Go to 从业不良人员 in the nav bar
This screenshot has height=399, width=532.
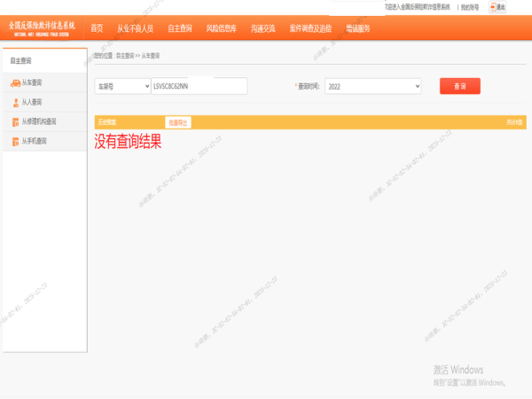coord(135,28)
